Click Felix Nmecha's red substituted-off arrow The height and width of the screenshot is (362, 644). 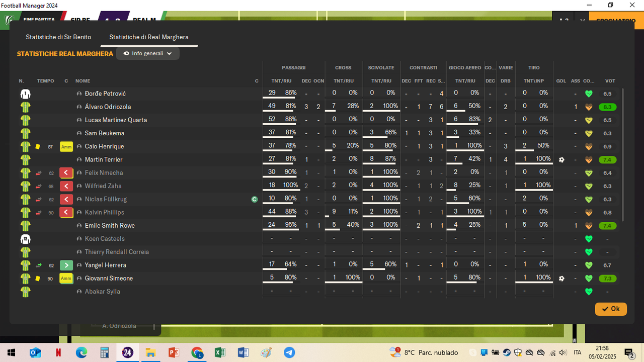[66, 173]
